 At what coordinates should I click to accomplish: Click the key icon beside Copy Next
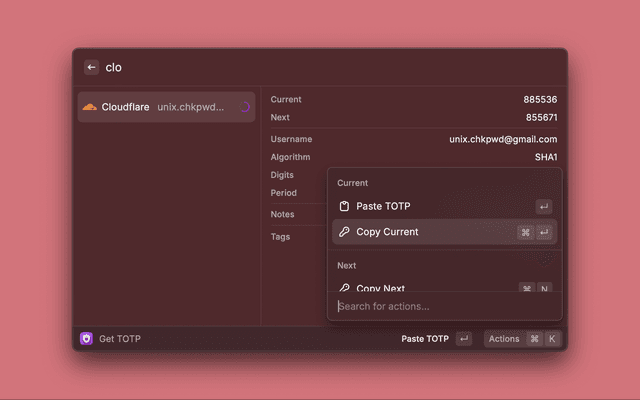tap(344, 287)
